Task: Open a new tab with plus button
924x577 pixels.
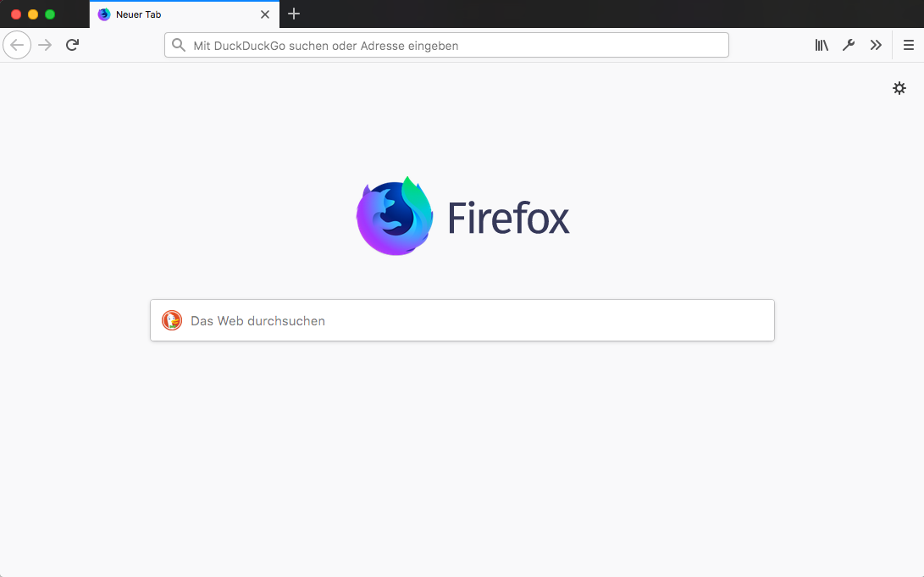Action: click(x=294, y=14)
